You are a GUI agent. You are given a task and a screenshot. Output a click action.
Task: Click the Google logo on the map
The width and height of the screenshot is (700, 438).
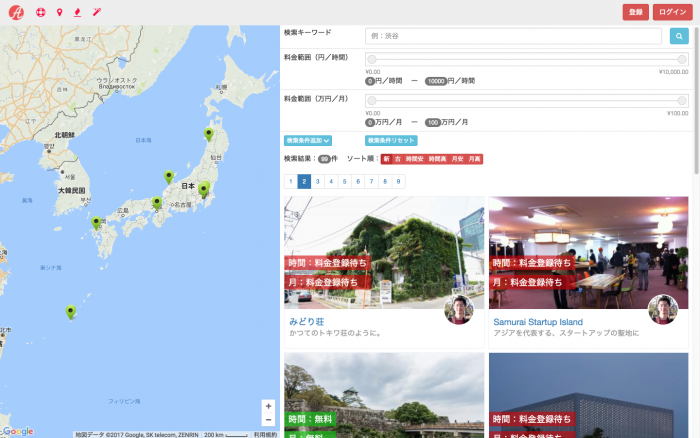[x=18, y=431]
